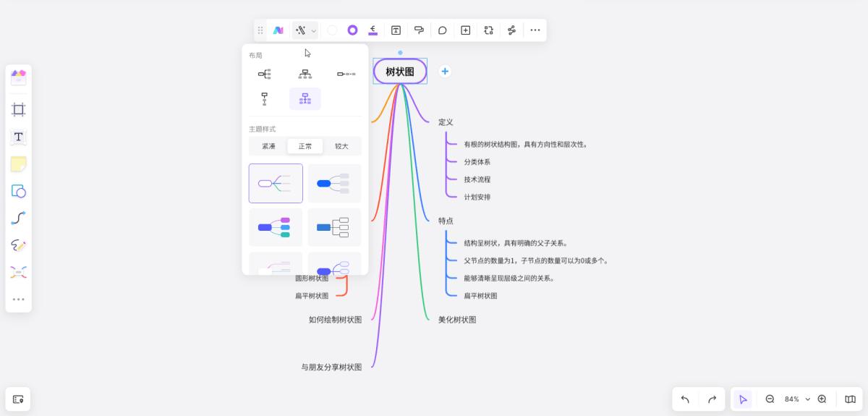Open the mind map style magic-wand tool
Image resolution: width=868 pixels, height=416 pixels.
coord(301,30)
